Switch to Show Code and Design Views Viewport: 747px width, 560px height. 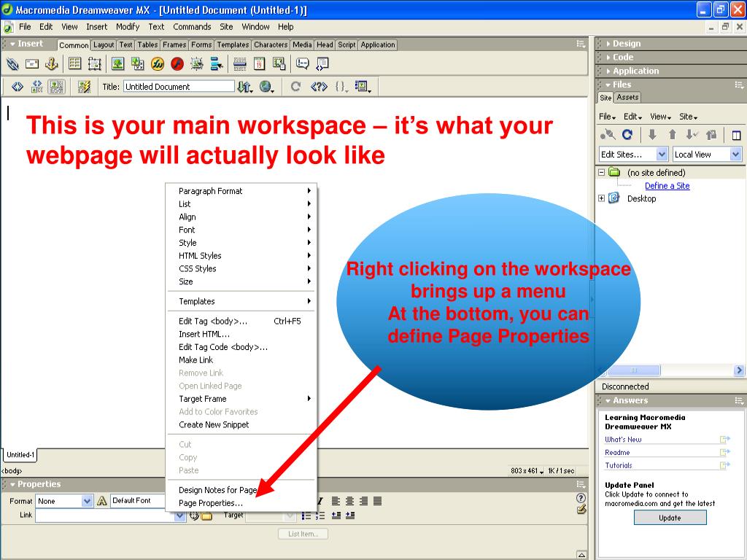tap(36, 87)
